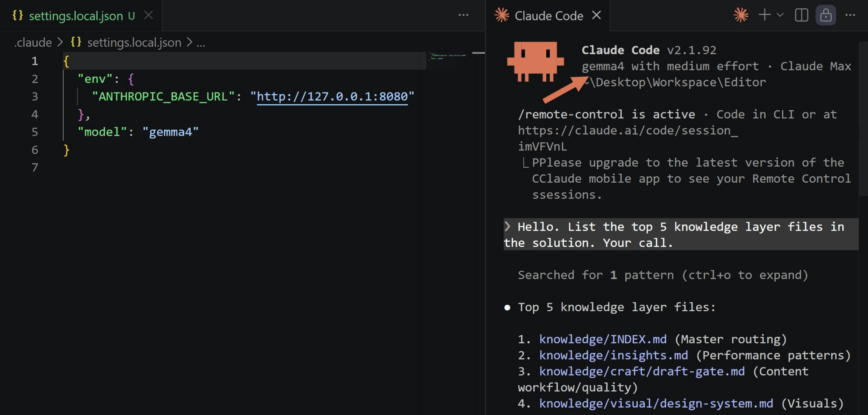Click the JSON braces icon on settings.local.json tab
This screenshot has height=415, width=868.
pos(18,16)
